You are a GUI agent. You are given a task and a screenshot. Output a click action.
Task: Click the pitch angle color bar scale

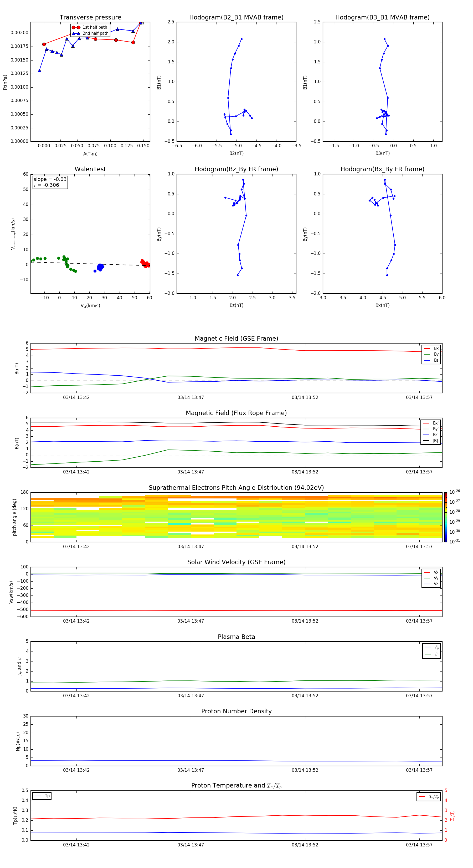click(445, 517)
